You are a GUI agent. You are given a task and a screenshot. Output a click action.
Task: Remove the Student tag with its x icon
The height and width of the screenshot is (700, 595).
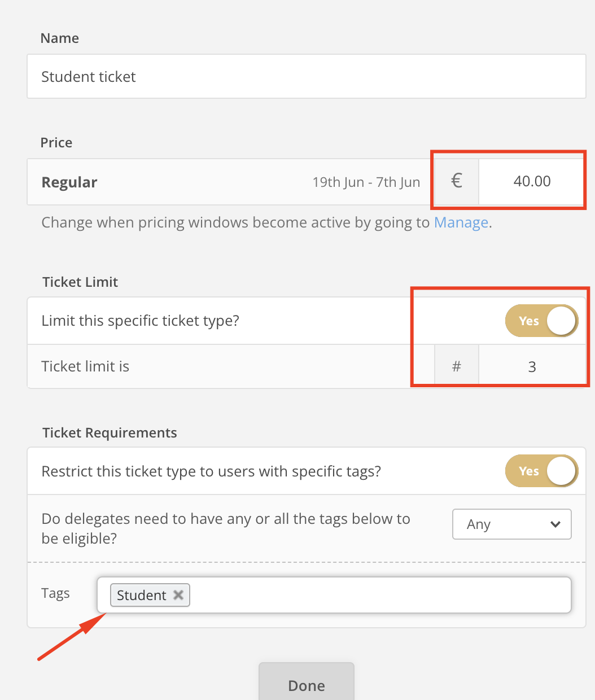pos(178,595)
